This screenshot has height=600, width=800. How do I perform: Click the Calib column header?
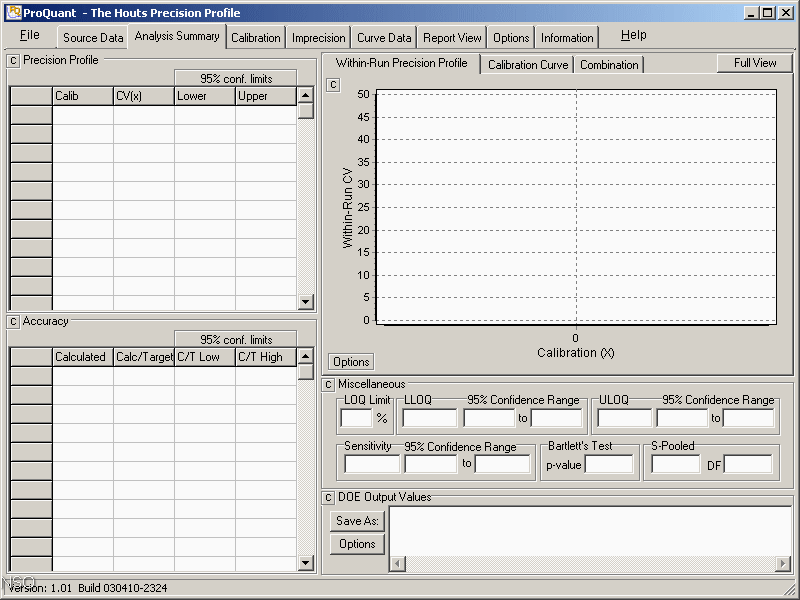pos(83,96)
